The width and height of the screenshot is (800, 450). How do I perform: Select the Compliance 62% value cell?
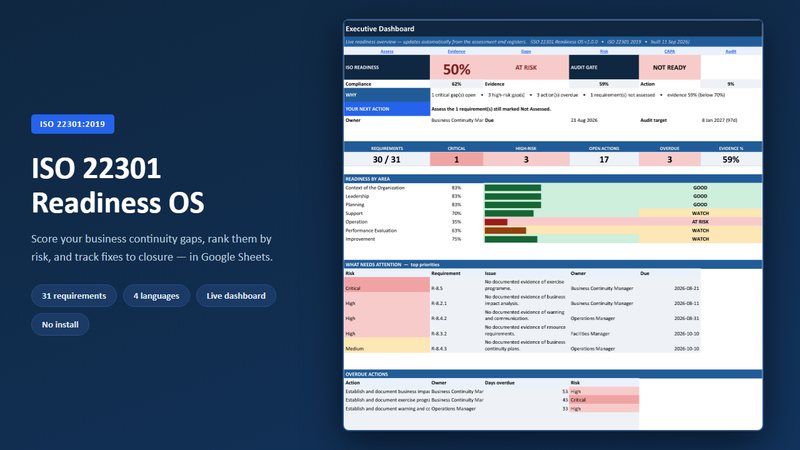(x=456, y=84)
